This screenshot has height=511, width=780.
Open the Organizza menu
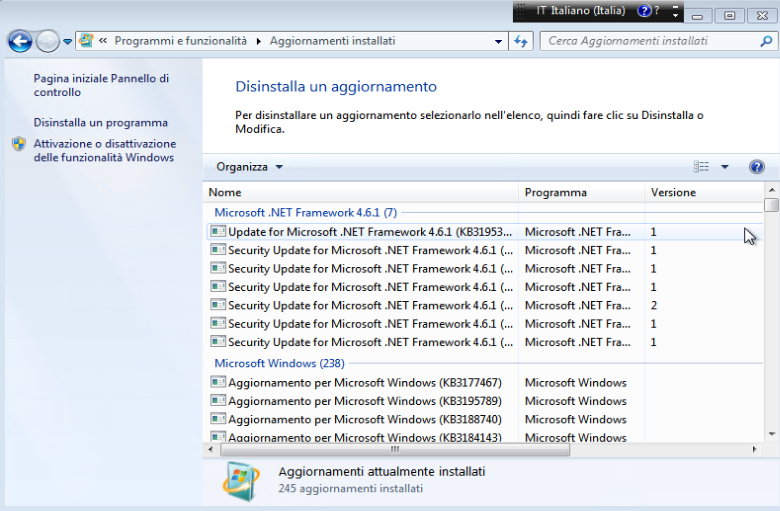coord(249,167)
